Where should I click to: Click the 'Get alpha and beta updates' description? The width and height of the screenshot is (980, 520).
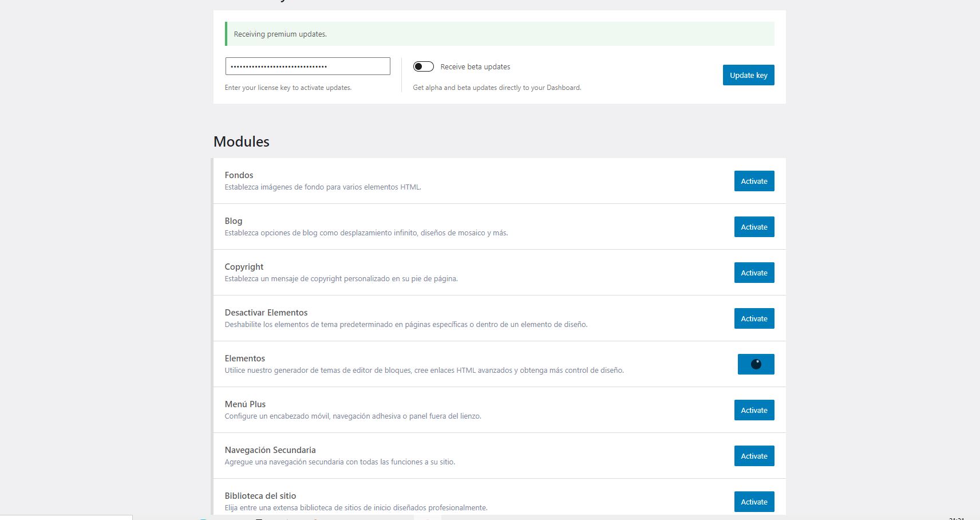tap(497, 88)
